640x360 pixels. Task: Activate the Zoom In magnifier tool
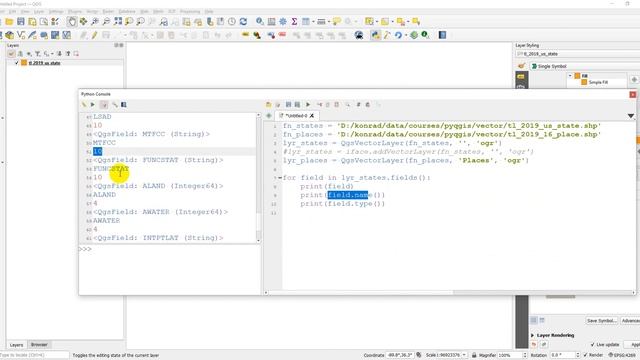tap(95, 22)
